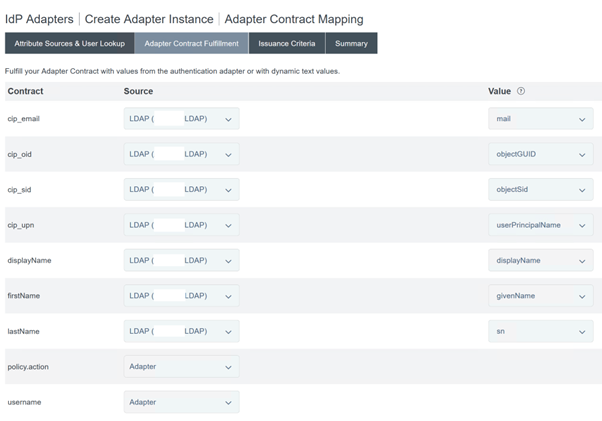Go to the Summary tab
Image resolution: width=602 pixels, height=421 pixels.
[x=351, y=43]
